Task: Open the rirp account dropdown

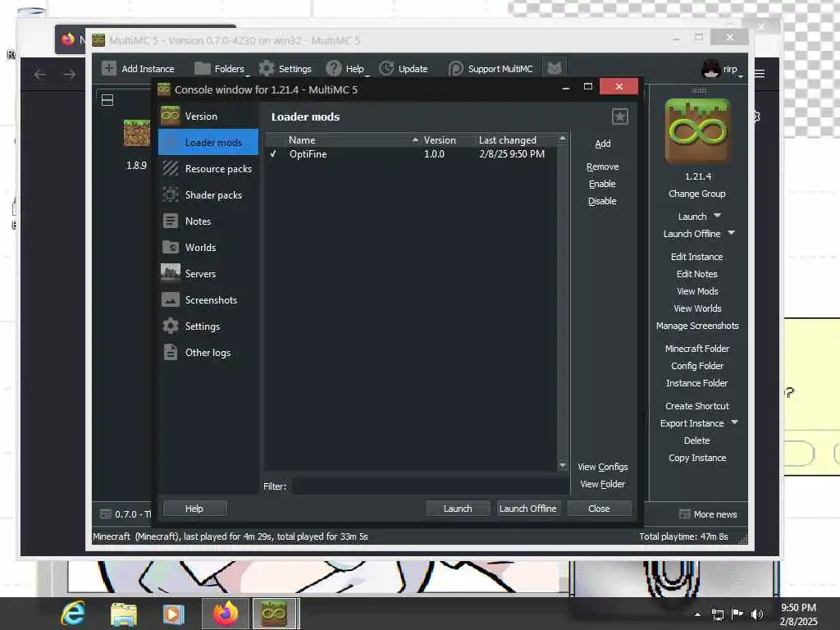Action: (x=722, y=69)
